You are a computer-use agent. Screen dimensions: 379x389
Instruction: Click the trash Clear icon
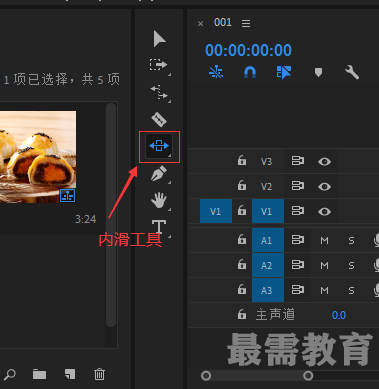[x=99, y=374]
